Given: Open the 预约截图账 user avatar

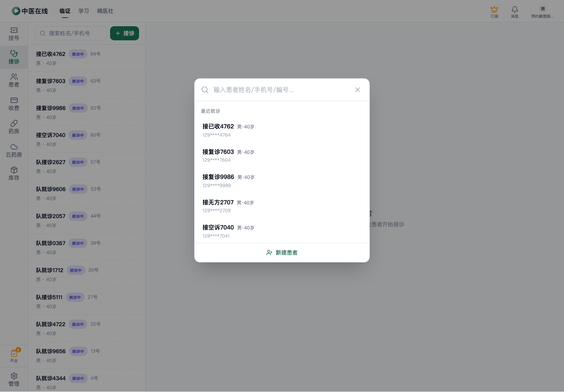Looking at the screenshot, I should tap(543, 12).
